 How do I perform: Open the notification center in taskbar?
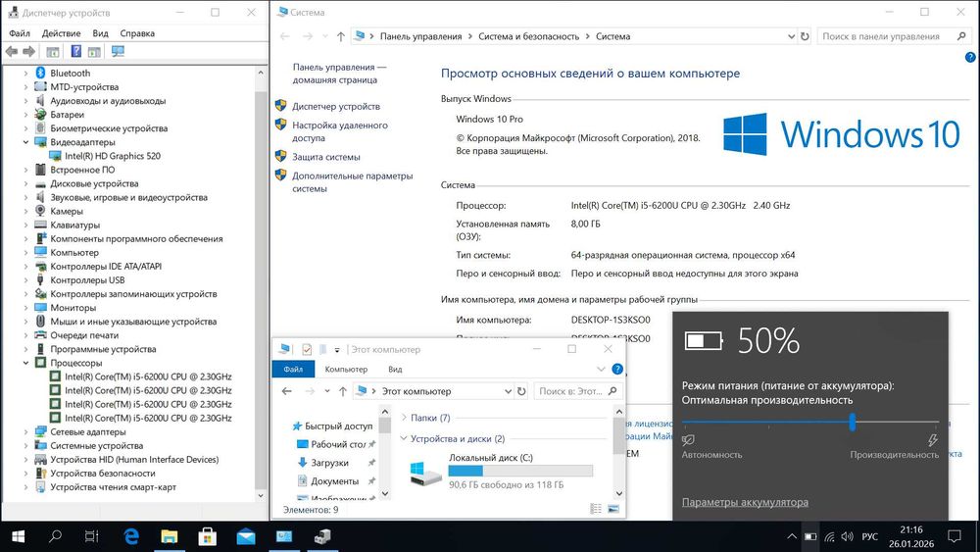click(955, 536)
